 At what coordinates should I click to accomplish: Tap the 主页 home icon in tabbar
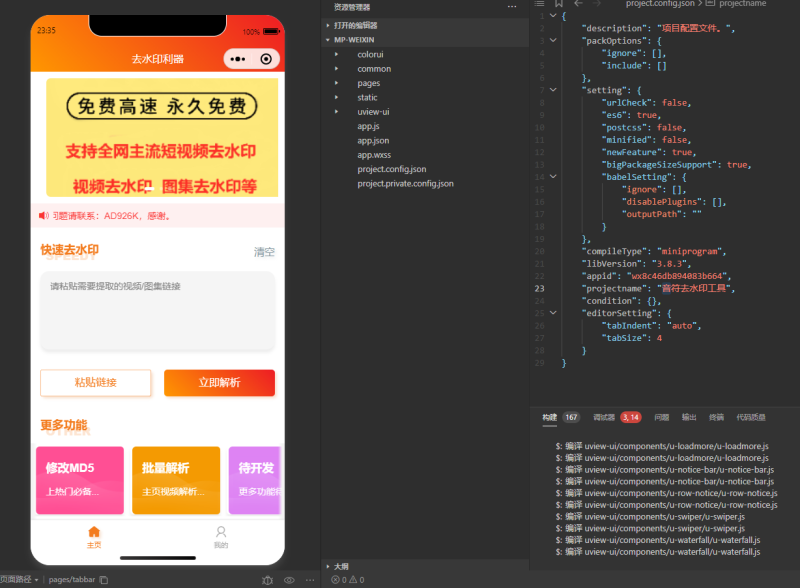94,533
